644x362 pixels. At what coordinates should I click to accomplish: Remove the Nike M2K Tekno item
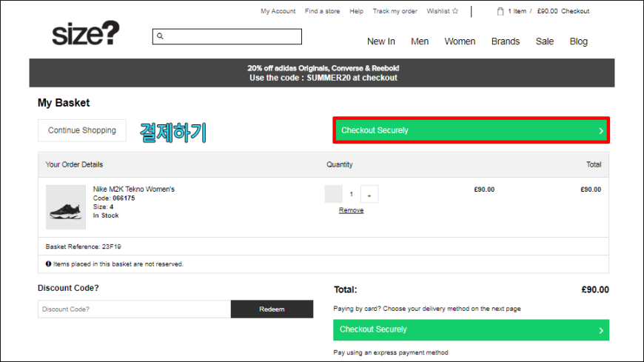(351, 210)
